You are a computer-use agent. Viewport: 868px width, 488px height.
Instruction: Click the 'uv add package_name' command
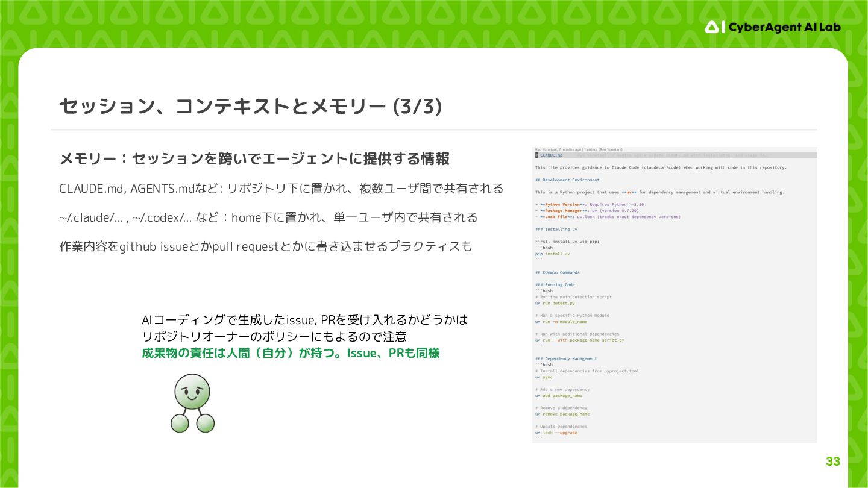pos(558,396)
